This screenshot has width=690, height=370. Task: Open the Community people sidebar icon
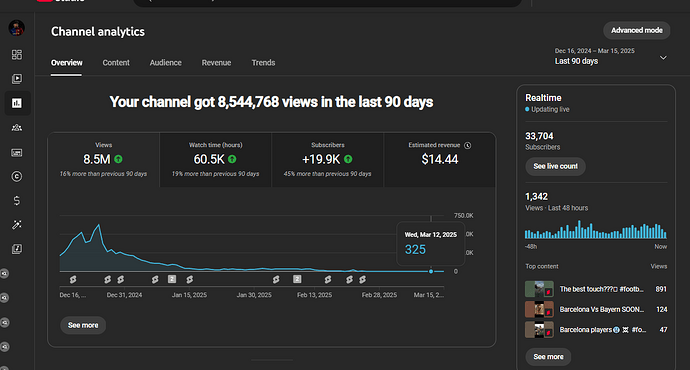17,128
